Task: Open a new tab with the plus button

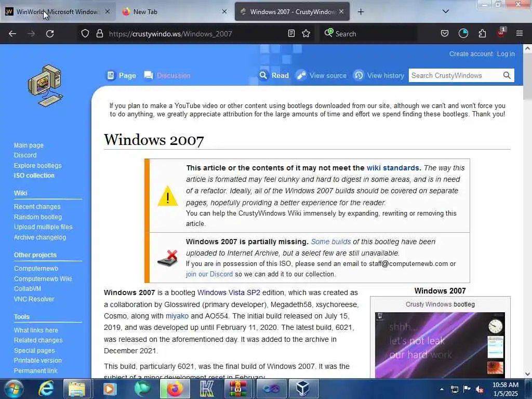Action: point(361,12)
